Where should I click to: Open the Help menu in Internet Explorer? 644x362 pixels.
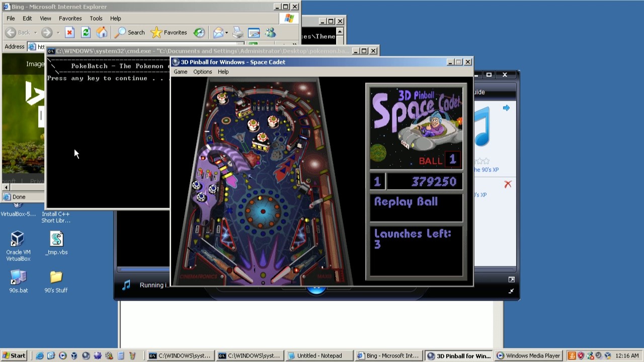click(x=115, y=18)
